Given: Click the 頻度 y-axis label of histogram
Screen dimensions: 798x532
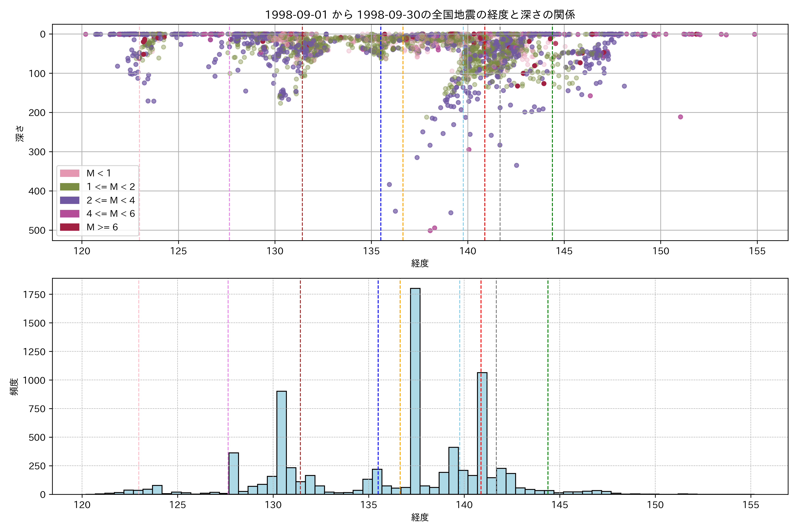Looking at the screenshot, I should click(14, 386).
